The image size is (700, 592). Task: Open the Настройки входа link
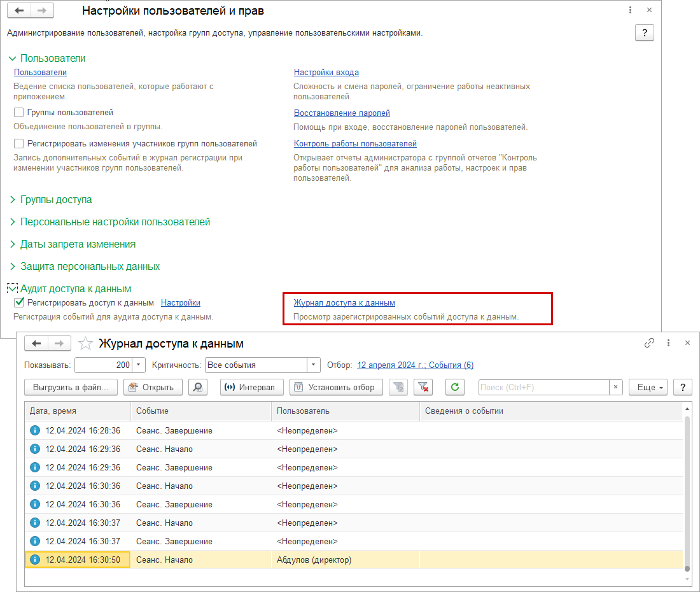[326, 73]
